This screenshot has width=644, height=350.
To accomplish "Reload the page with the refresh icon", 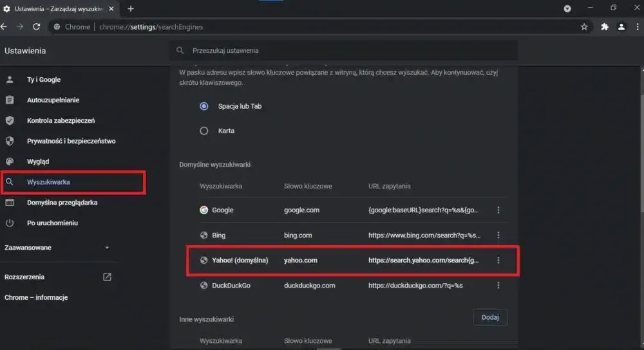I will pyautogui.click(x=36, y=26).
